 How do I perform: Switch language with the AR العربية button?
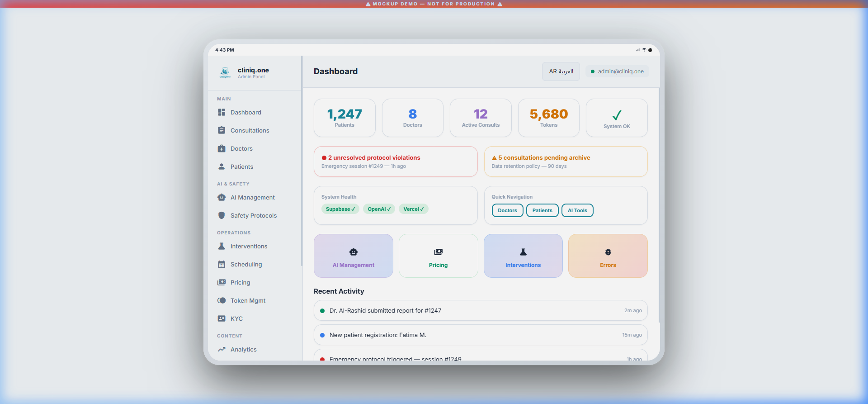[561, 71]
